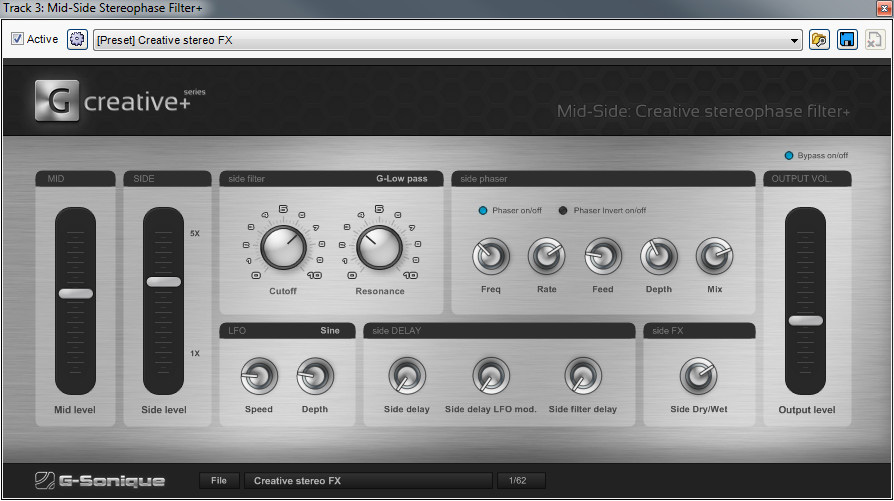Toggle the Phaser on/off LED

click(x=483, y=210)
